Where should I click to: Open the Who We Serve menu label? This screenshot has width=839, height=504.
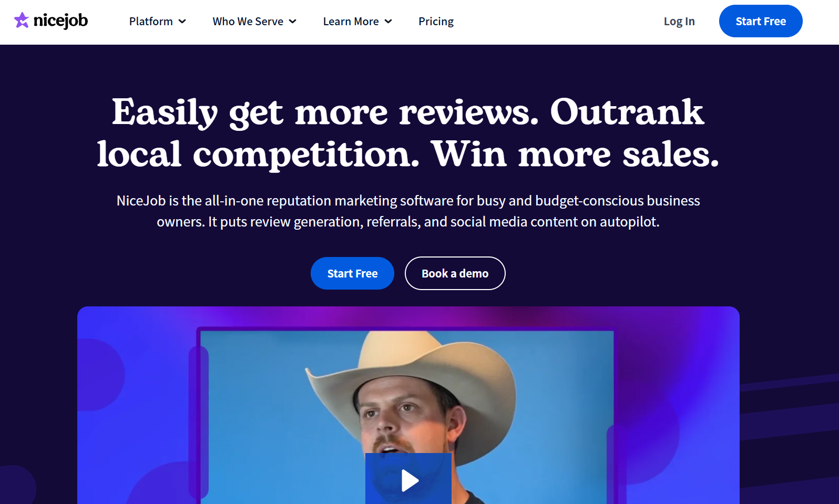pyautogui.click(x=248, y=22)
